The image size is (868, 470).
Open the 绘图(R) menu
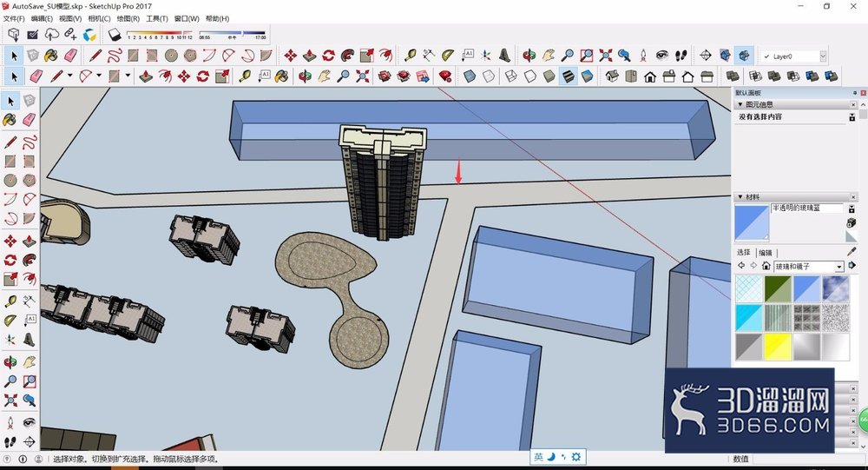click(128, 18)
